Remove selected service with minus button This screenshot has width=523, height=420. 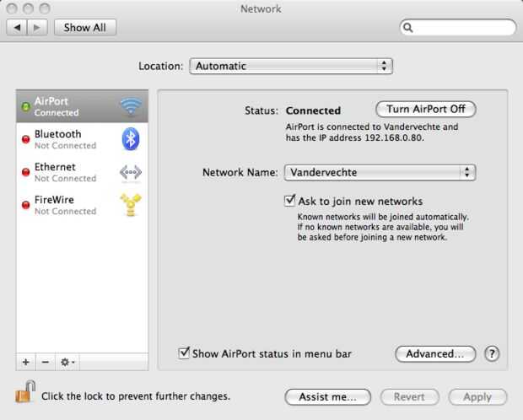coord(46,362)
